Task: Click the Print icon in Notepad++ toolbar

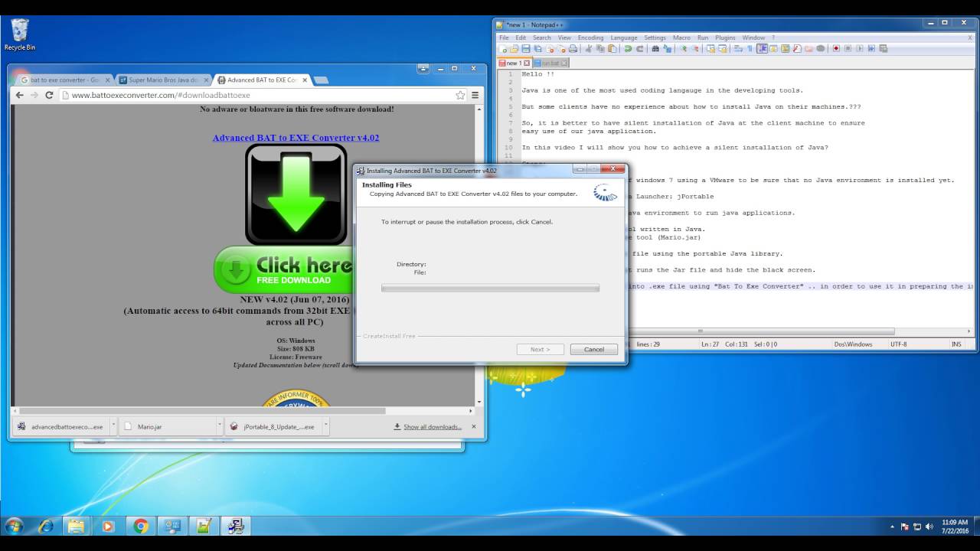Action: (573, 48)
